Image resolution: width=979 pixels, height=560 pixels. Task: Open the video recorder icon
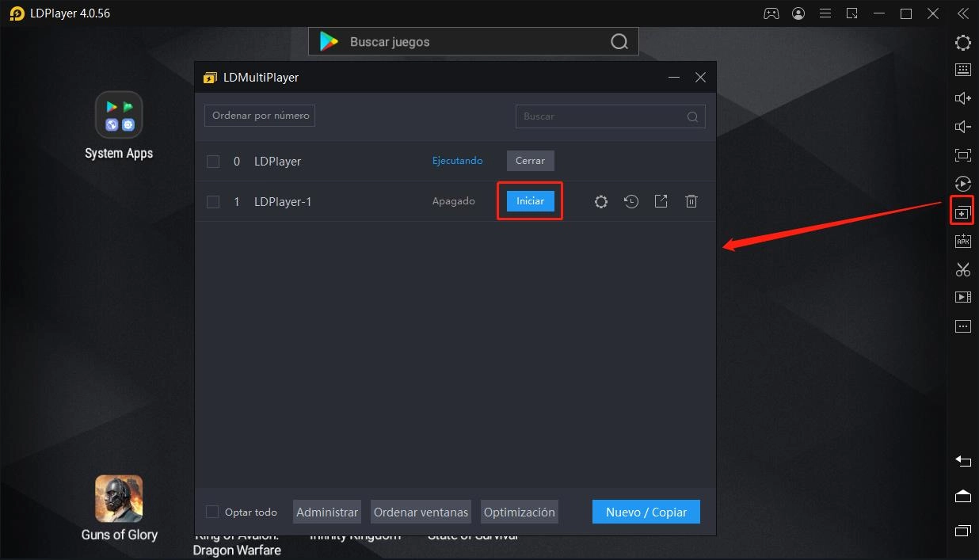click(x=963, y=298)
